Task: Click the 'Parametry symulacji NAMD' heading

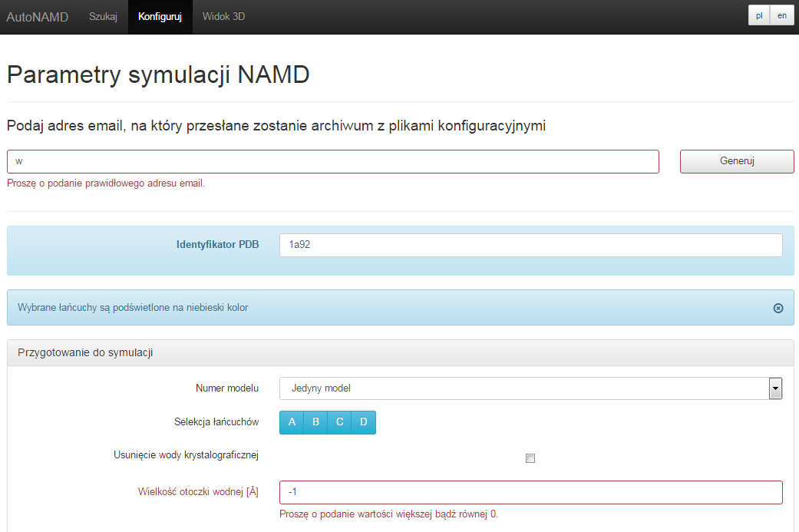Action: pos(158,75)
